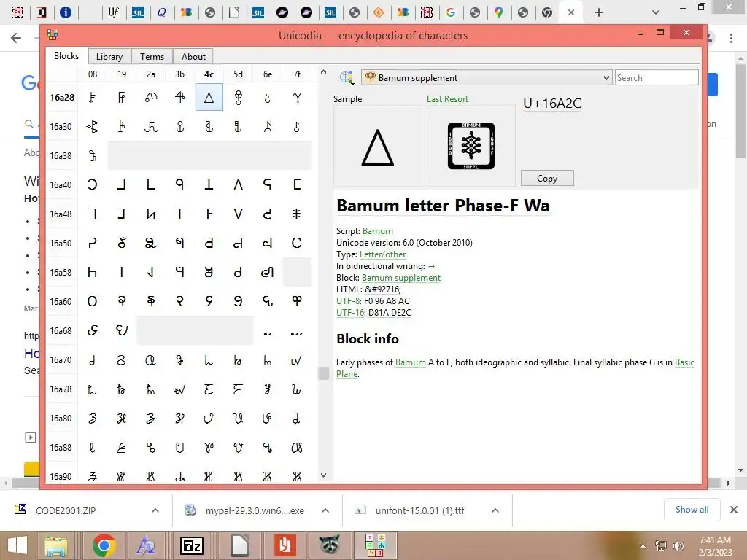Viewport: 747px width, 560px height.
Task: Click the character table scroll-up arrow
Action: point(323,72)
